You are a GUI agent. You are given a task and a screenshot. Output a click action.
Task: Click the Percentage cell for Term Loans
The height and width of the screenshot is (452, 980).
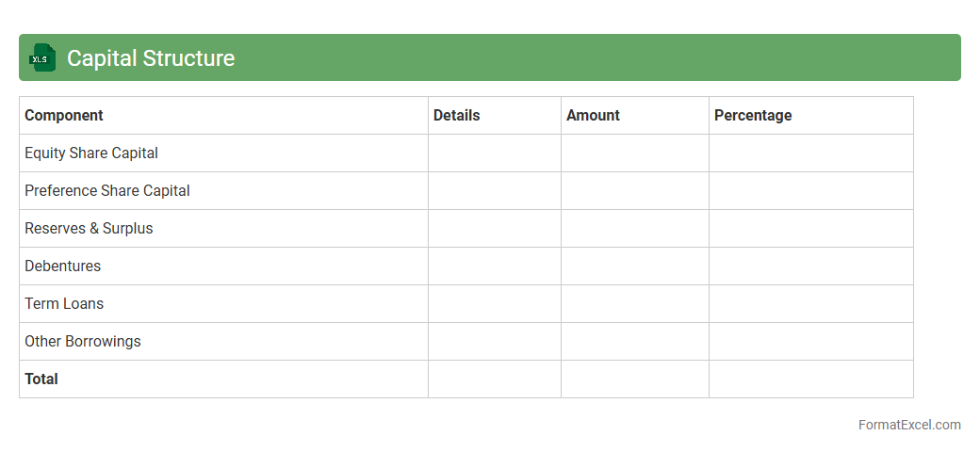(811, 304)
